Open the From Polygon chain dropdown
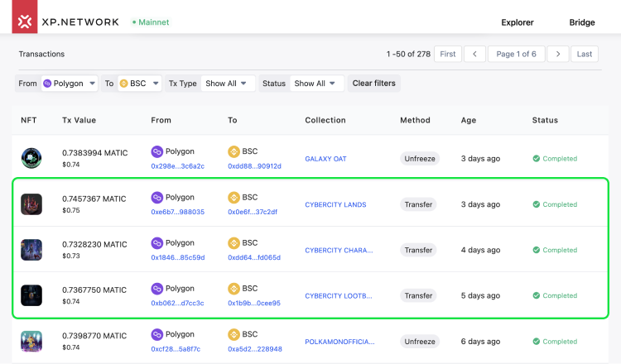This screenshot has width=621, height=364. click(x=70, y=84)
